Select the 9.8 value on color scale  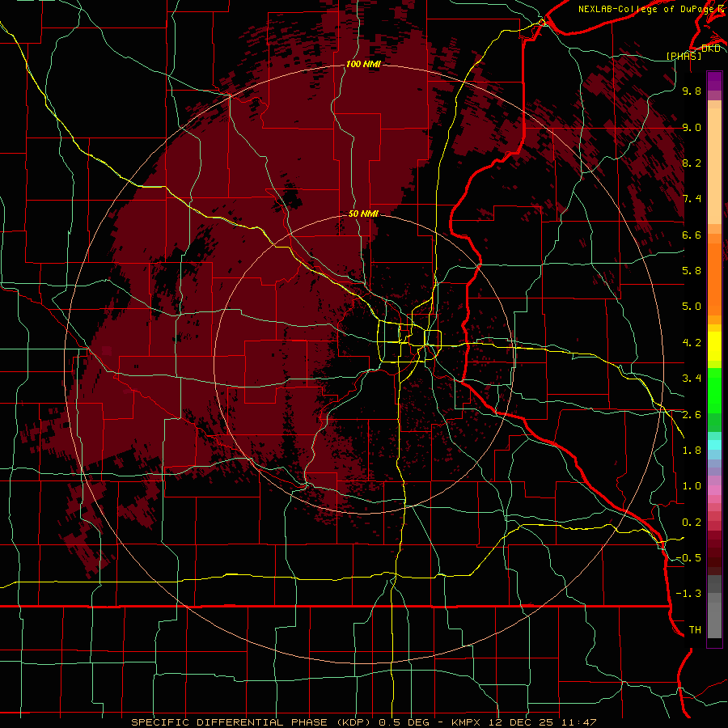coord(692,91)
